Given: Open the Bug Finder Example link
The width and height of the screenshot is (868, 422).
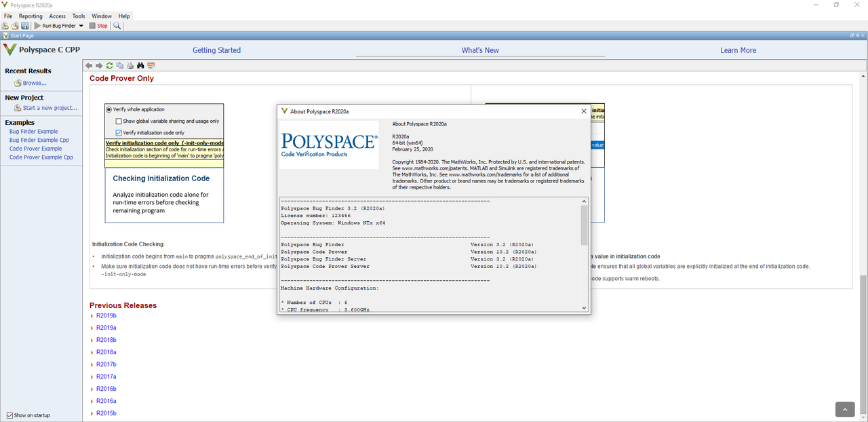Looking at the screenshot, I should click(x=34, y=132).
